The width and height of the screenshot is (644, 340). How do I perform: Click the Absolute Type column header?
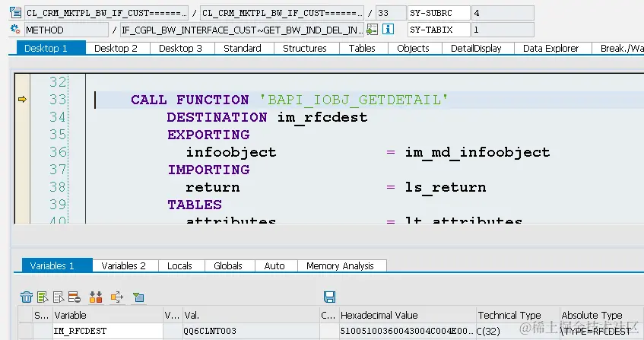pos(601,316)
